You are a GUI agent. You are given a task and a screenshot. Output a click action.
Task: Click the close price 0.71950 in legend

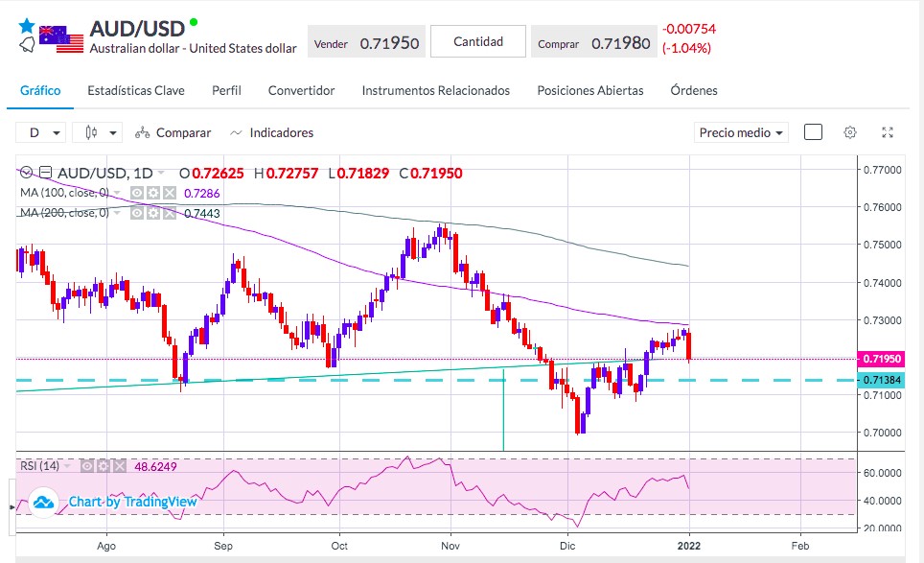coord(436,174)
